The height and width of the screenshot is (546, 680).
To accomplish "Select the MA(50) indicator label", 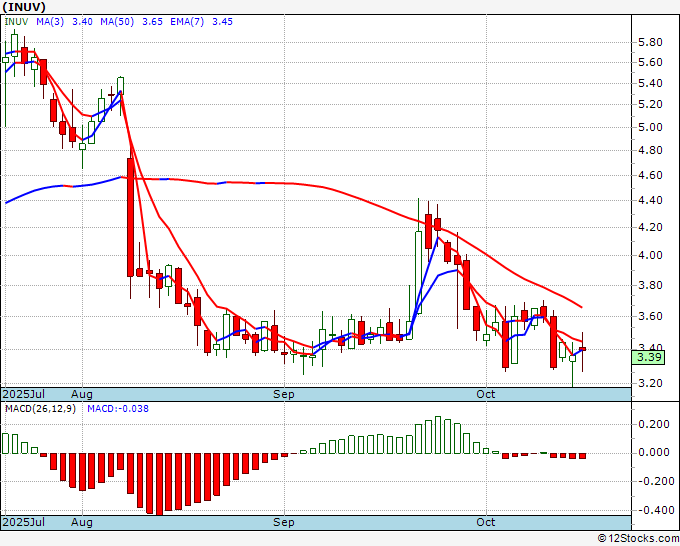I will point(117,22).
